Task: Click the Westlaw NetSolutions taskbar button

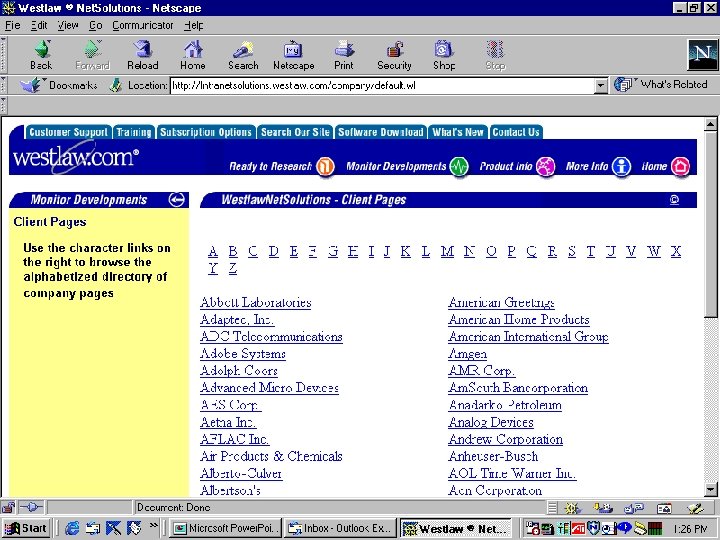Action: tap(456, 529)
